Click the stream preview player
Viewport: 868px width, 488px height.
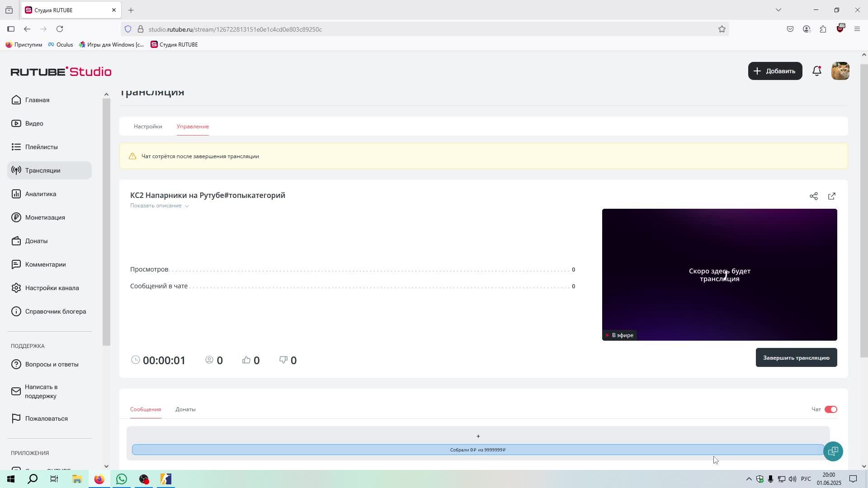[x=719, y=275]
